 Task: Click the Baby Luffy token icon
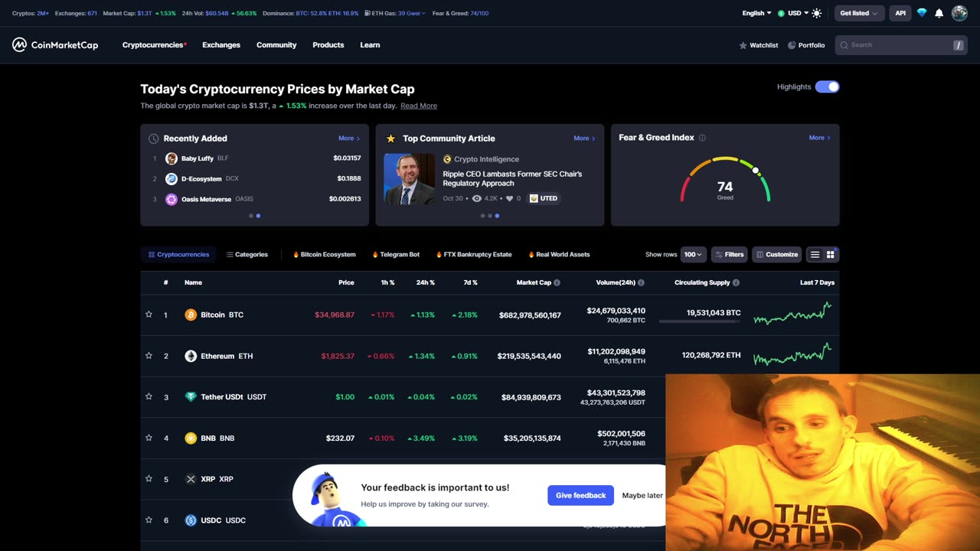tap(171, 158)
